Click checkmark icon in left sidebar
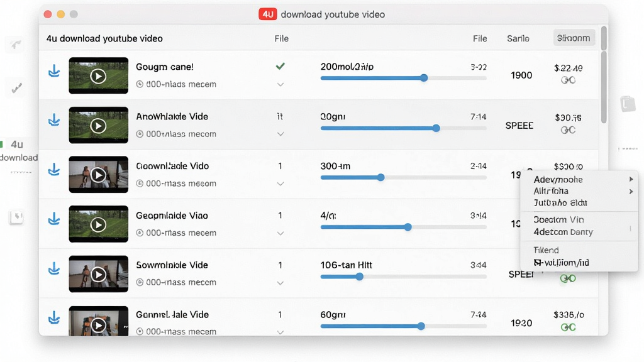644x362 pixels. point(16,88)
